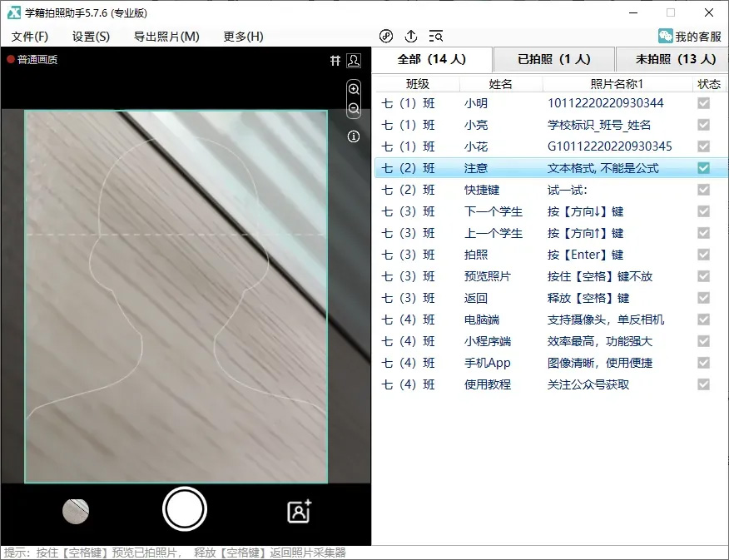Click the zoom out magnifier icon
729x560 pixels.
[x=354, y=109]
